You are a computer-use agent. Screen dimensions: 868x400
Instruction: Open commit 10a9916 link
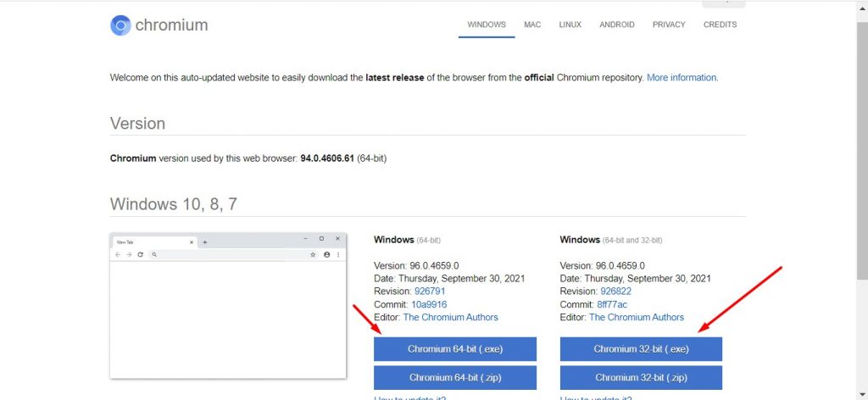point(429,305)
